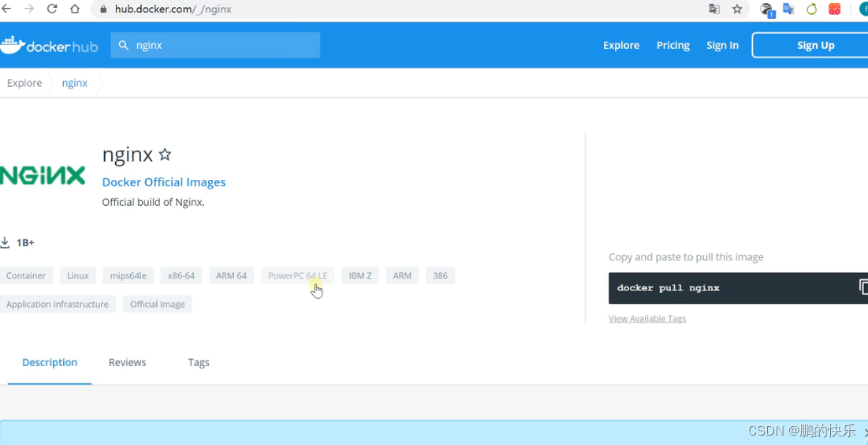Click the nginx breadcrumb
Screen dimensions: 868x445
click(x=75, y=83)
